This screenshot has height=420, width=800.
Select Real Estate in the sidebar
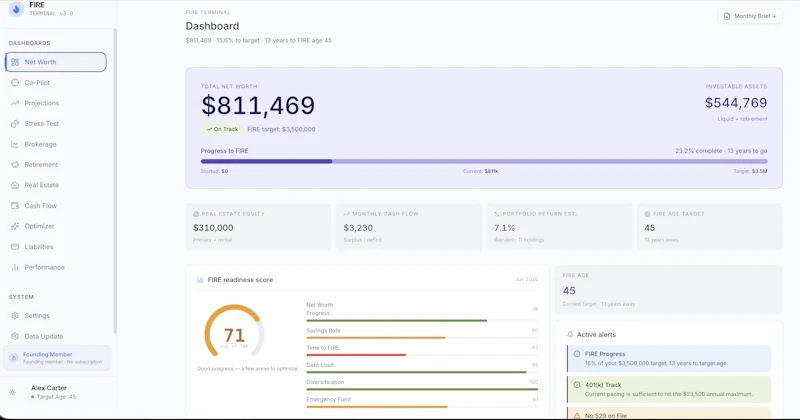[56, 185]
